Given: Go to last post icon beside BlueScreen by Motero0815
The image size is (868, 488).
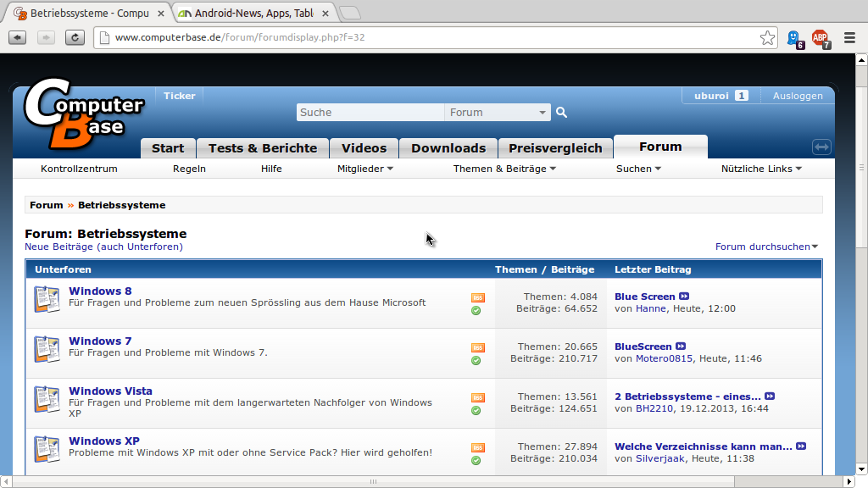Looking at the screenshot, I should (681, 347).
